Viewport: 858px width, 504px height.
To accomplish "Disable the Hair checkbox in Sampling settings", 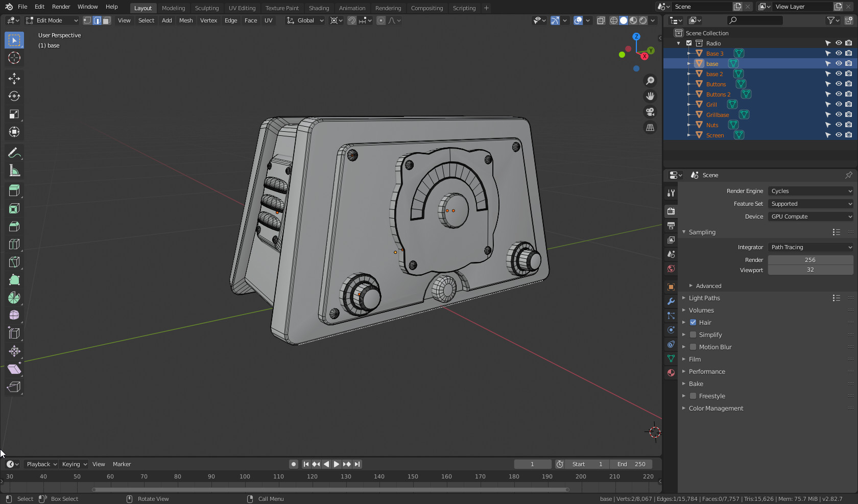I will [693, 322].
